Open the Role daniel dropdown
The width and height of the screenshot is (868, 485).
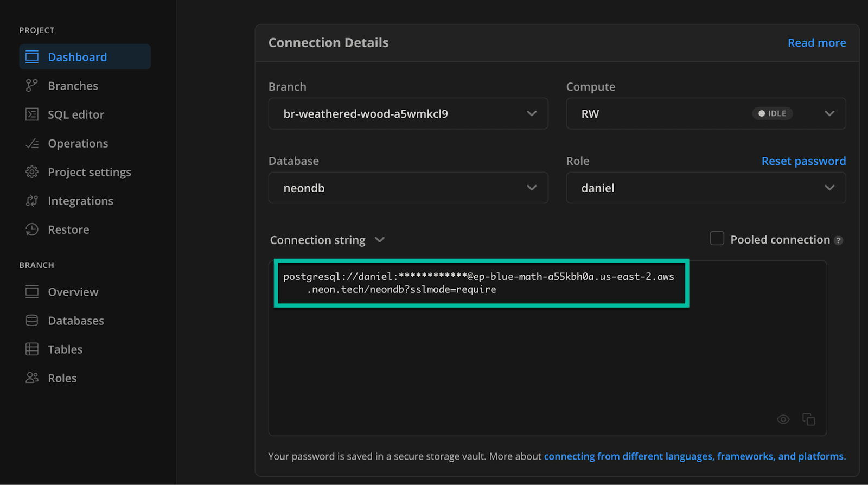point(706,188)
